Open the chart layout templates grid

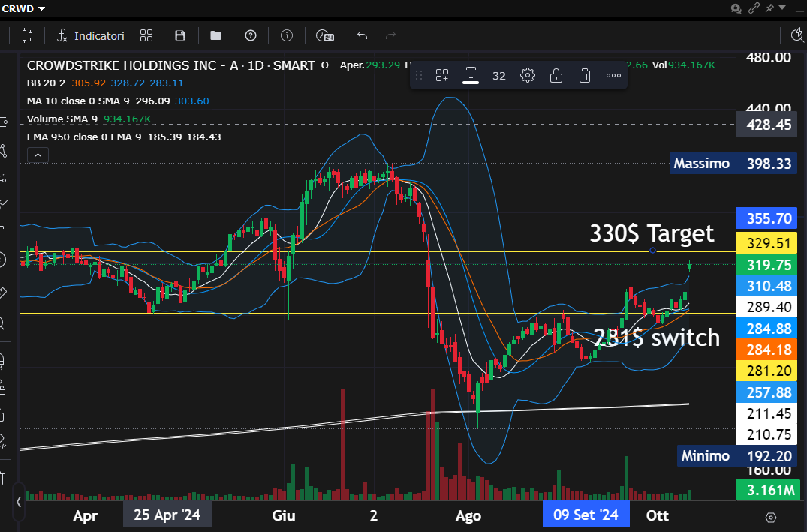[x=146, y=35]
